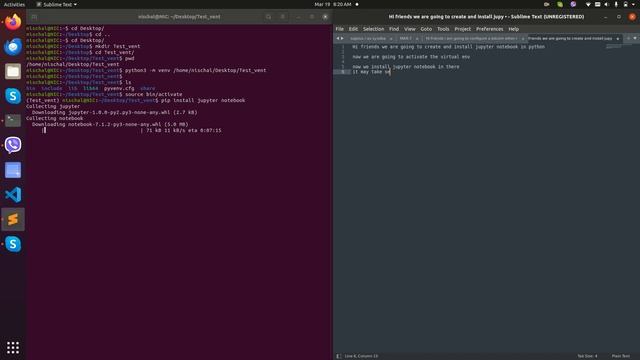Open the blue screenshot tool dock icon
The width and height of the screenshot is (640, 360).
[x=13, y=170]
